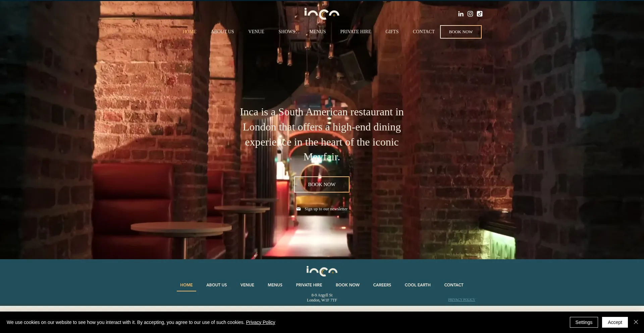The image size is (644, 333).
Task: Click the Inca logo in the footer
Action: pyautogui.click(x=322, y=271)
